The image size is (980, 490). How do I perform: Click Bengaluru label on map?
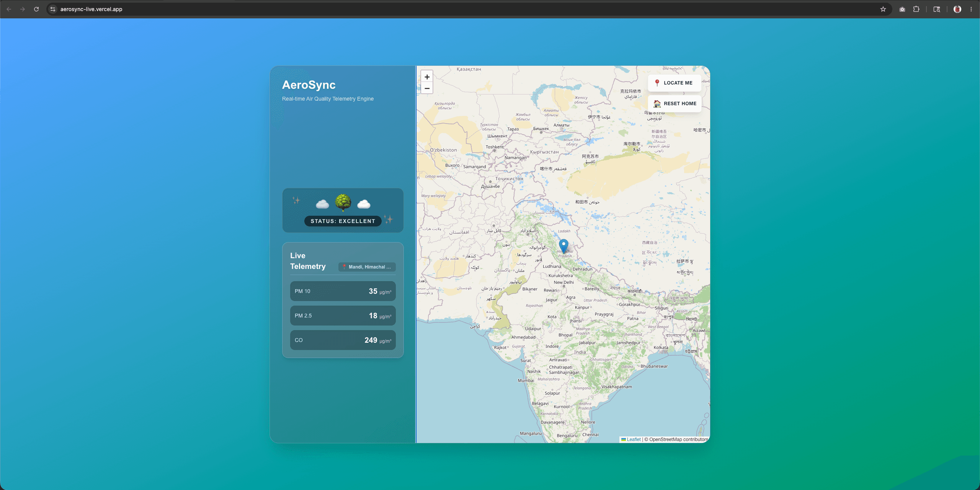[x=567, y=436]
